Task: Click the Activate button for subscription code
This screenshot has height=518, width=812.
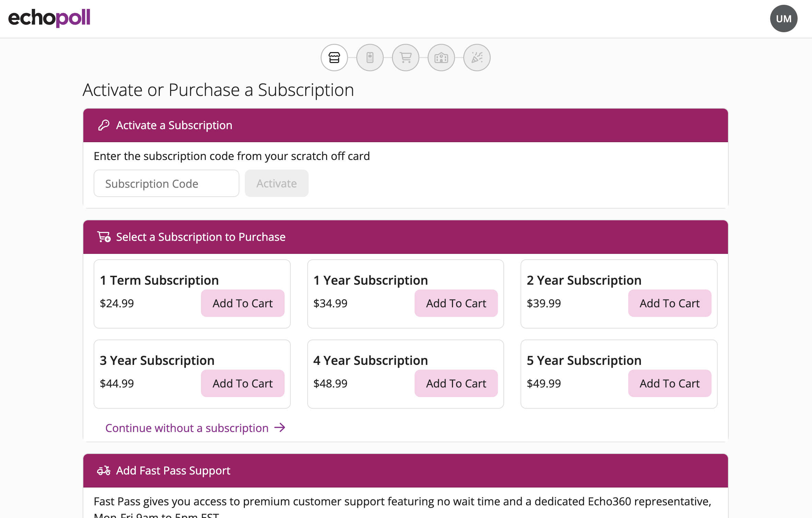Action: tap(276, 183)
